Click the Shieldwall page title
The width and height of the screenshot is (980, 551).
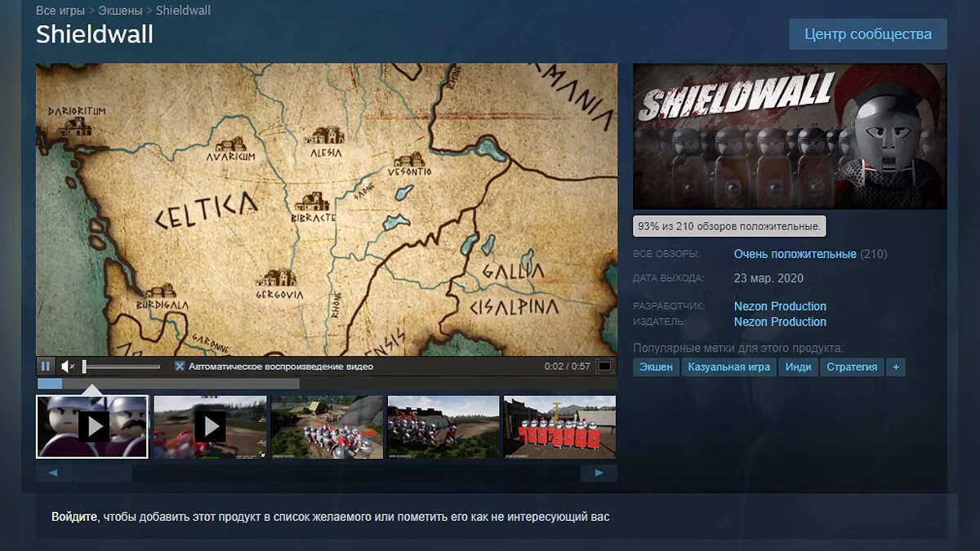(94, 34)
